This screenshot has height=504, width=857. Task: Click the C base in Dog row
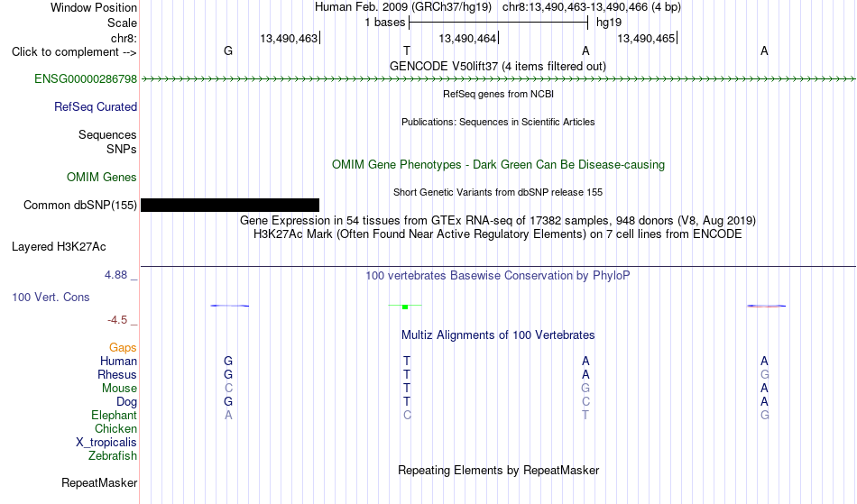(585, 402)
